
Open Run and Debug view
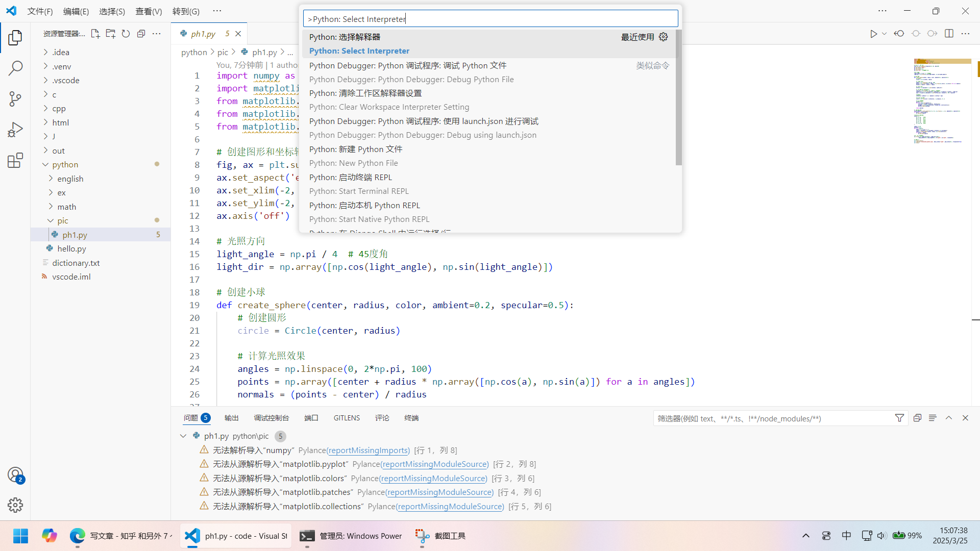15,130
